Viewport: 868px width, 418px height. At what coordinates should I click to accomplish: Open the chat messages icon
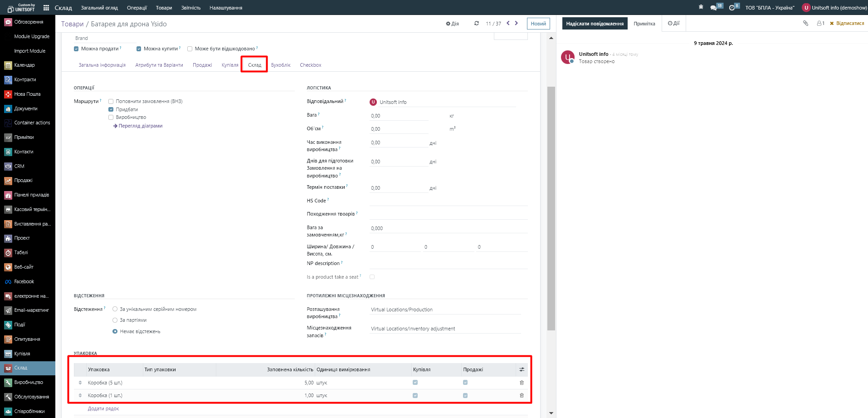(x=714, y=8)
